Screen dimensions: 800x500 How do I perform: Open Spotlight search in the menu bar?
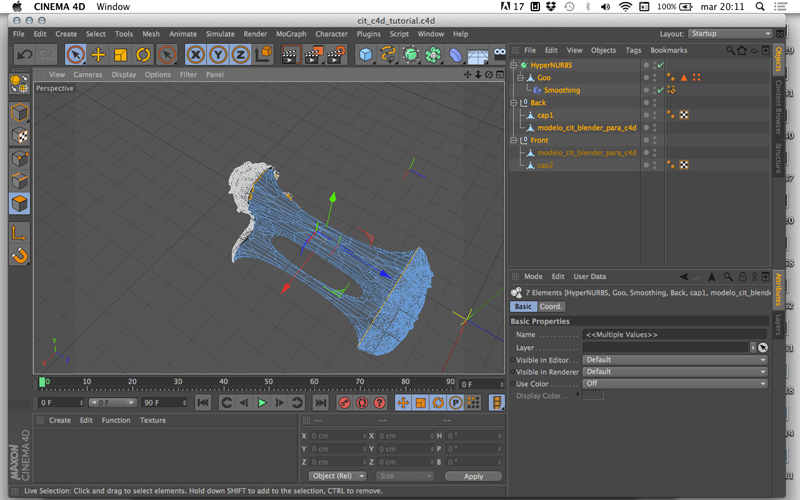pos(760,7)
